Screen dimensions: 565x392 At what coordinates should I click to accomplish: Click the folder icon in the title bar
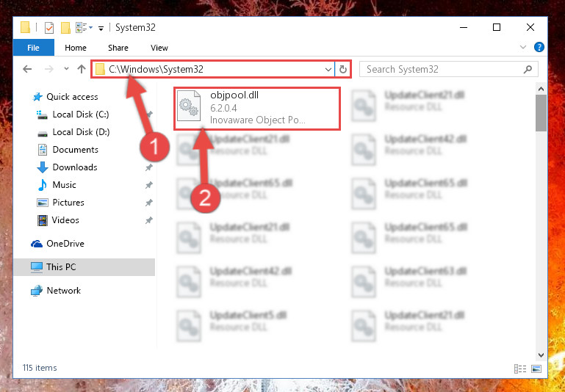coord(25,28)
